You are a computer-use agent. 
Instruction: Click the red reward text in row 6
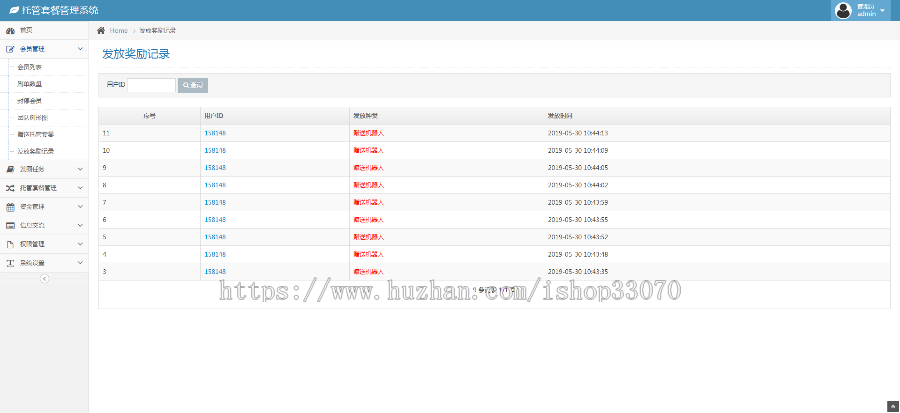pos(368,219)
